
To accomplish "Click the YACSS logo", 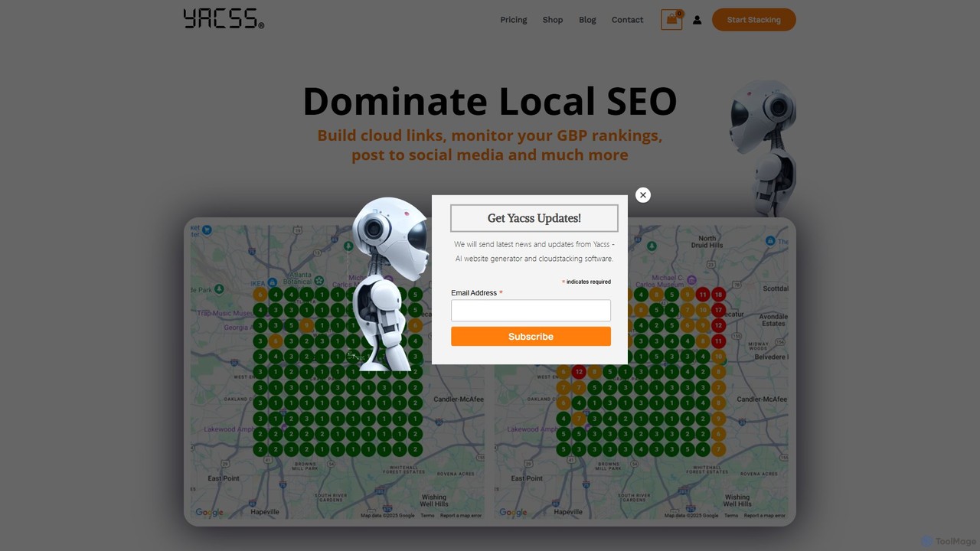I will coord(224,19).
